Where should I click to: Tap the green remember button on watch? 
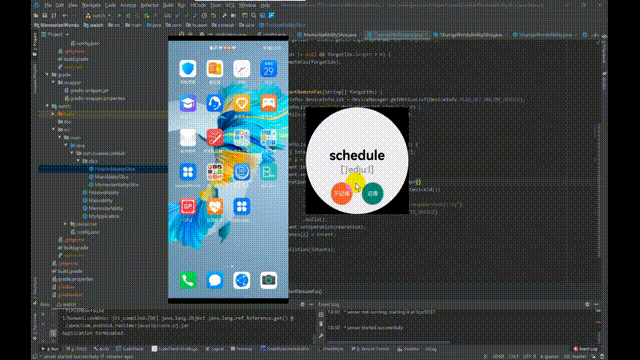(373, 193)
